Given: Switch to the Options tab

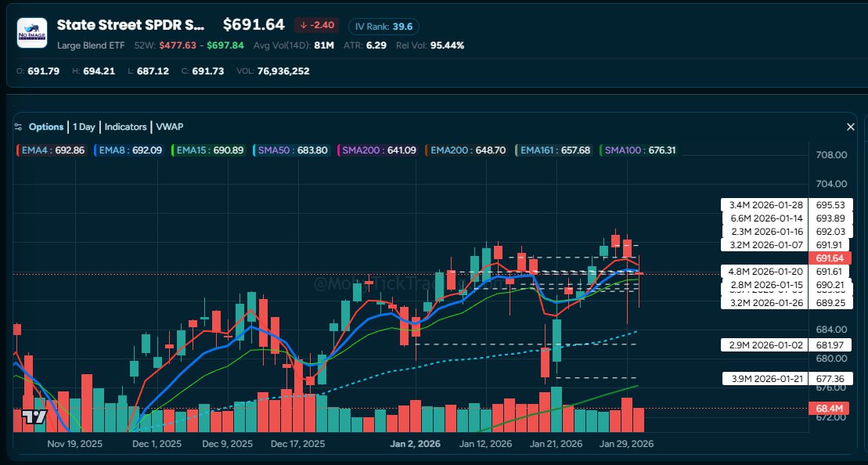Looking at the screenshot, I should click(x=46, y=126).
